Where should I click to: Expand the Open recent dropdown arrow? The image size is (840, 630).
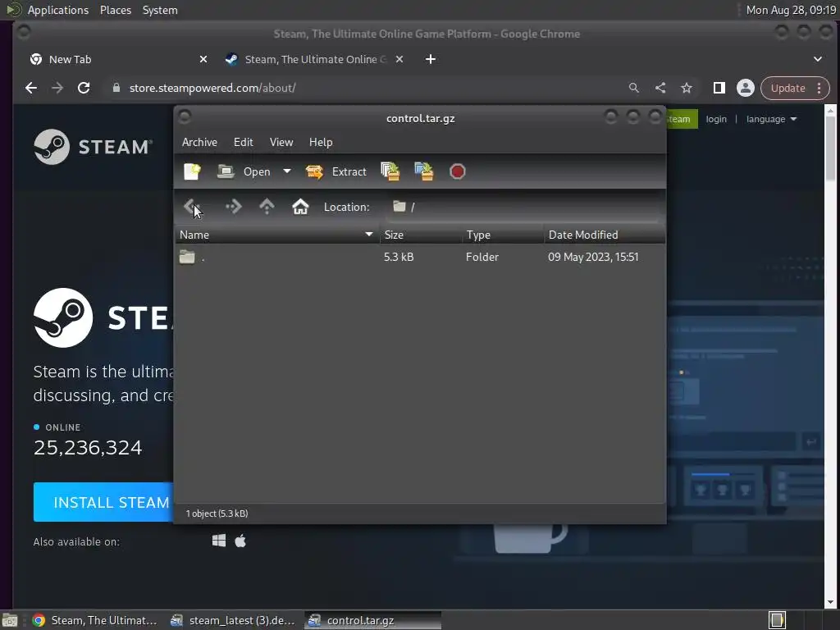pos(287,171)
